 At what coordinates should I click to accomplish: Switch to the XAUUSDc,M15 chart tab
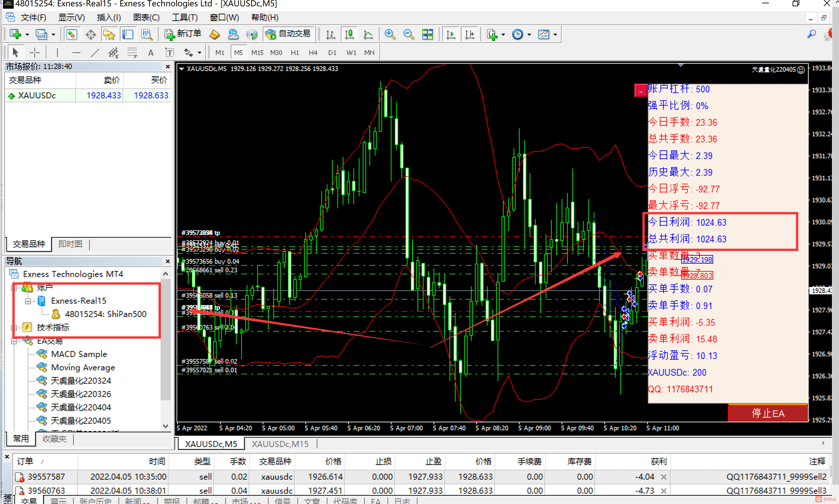click(280, 444)
